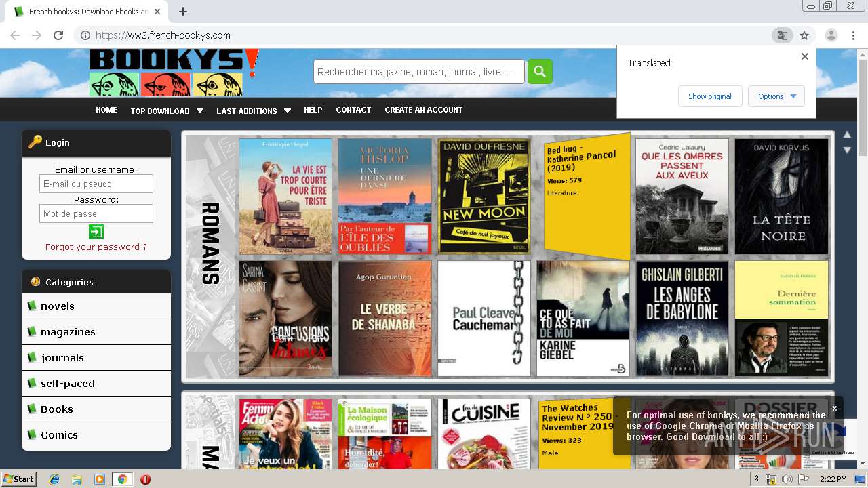Open a new browser tab
The width and height of the screenshot is (868, 488).
(182, 12)
